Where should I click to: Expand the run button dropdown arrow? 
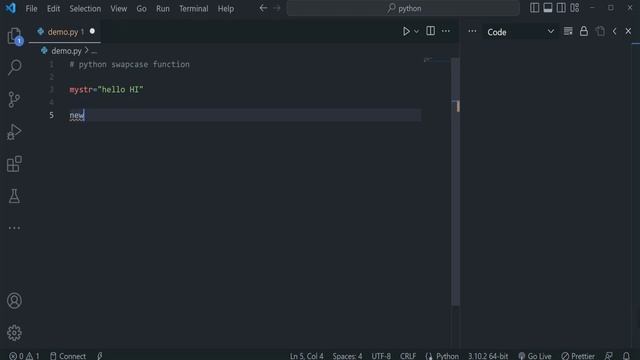(x=416, y=31)
